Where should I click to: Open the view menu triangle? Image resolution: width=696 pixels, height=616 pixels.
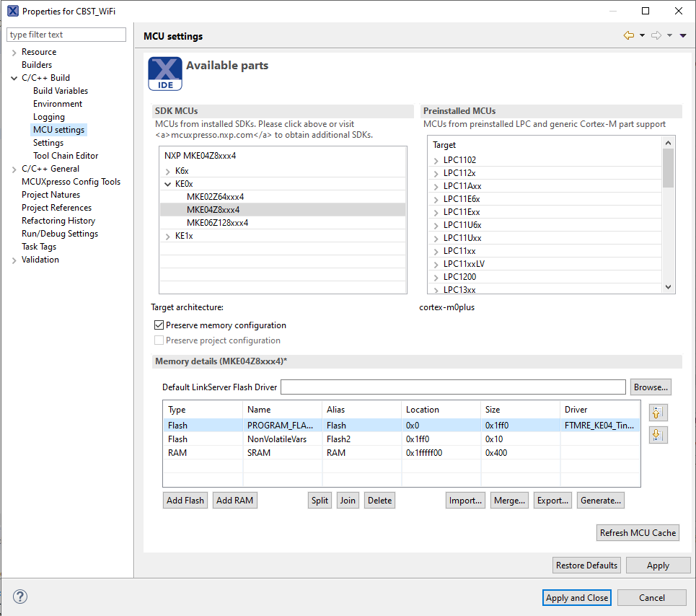(x=683, y=35)
